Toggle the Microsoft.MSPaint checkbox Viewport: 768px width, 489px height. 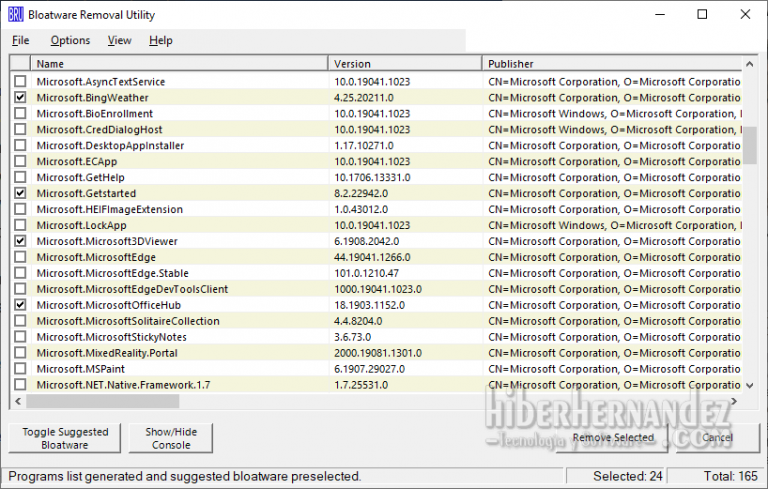pos(20,370)
